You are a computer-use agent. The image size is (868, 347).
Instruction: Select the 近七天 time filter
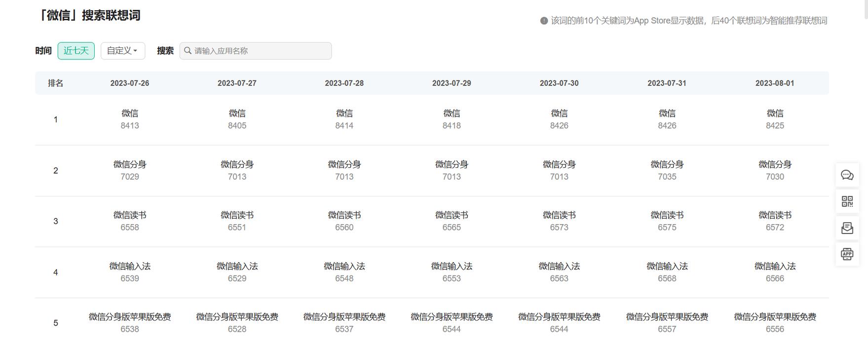(76, 51)
